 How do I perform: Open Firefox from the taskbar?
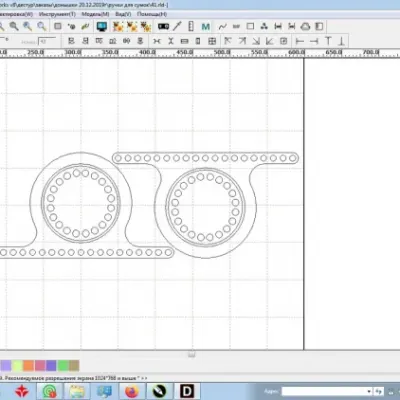[132, 391]
